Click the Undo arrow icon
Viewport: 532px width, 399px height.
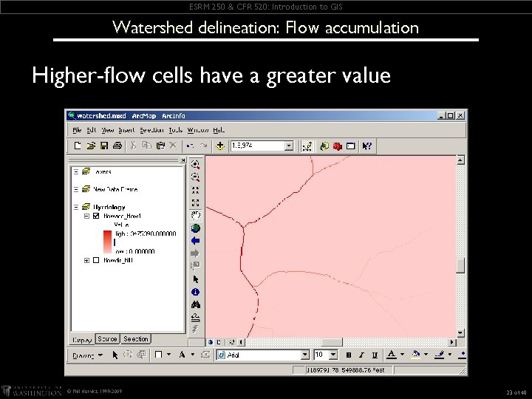point(190,146)
